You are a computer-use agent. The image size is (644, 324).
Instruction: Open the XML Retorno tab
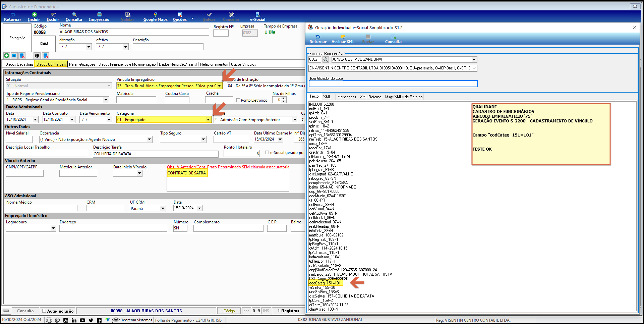[370, 97]
